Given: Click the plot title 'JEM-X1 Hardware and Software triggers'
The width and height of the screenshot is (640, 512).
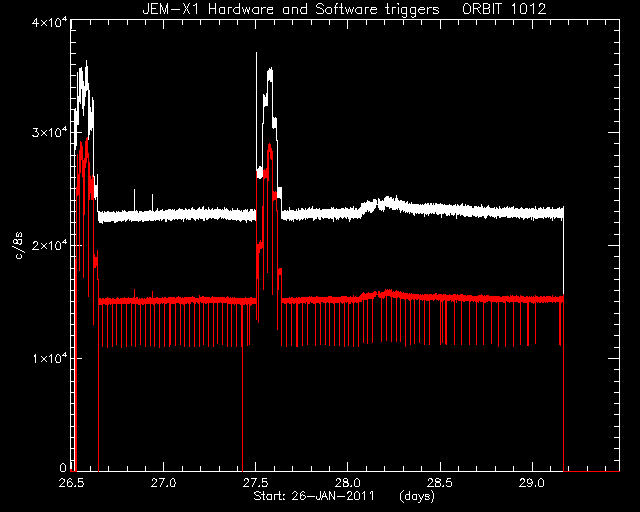Looking at the screenshot, I should pyautogui.click(x=291, y=9).
